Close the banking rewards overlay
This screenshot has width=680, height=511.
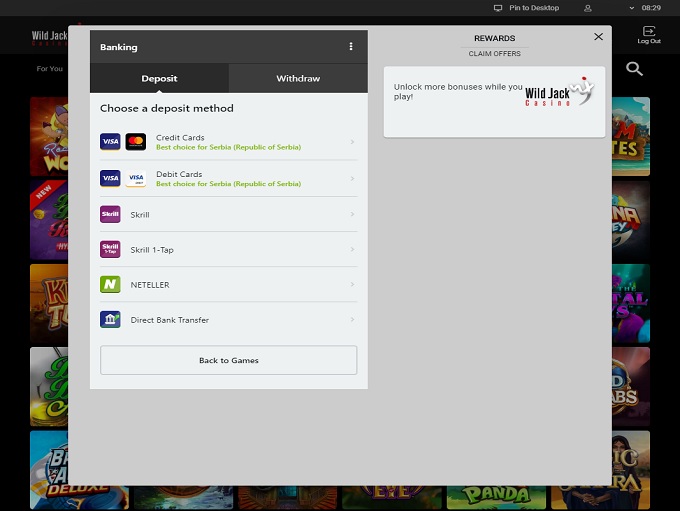pyautogui.click(x=598, y=37)
